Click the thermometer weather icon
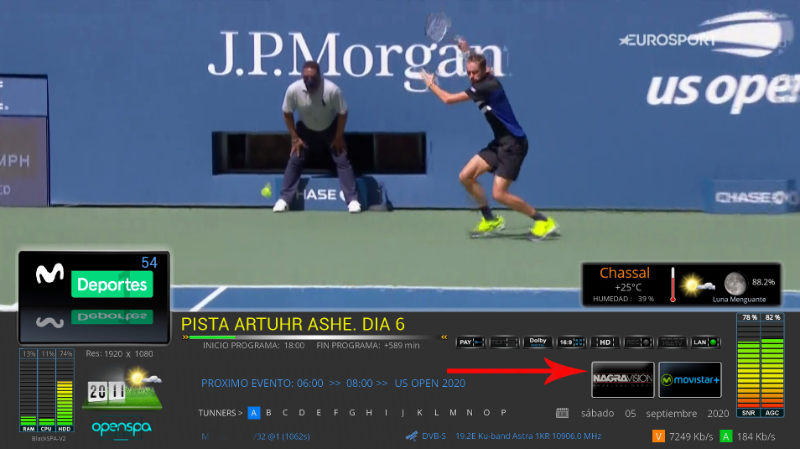This screenshot has width=800, height=449. [673, 285]
